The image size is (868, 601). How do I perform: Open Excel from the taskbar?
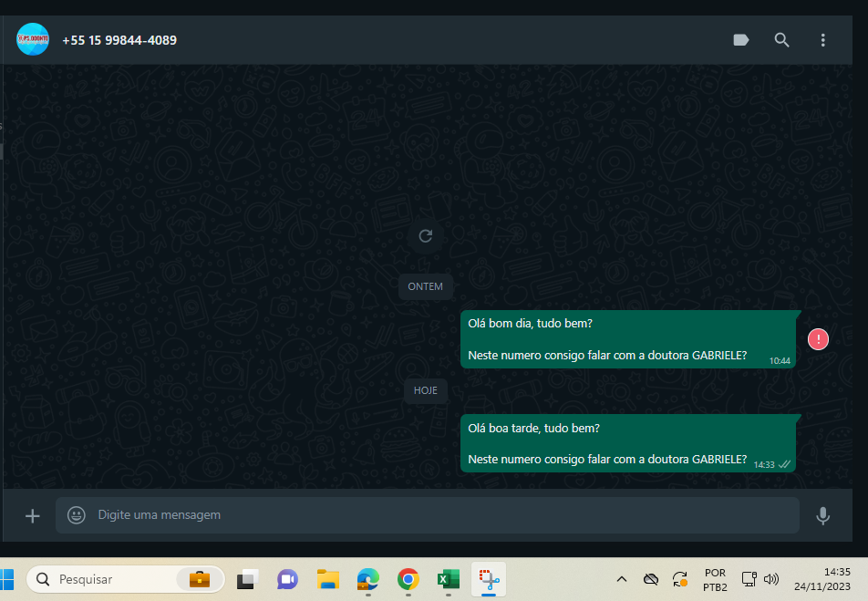click(x=448, y=579)
